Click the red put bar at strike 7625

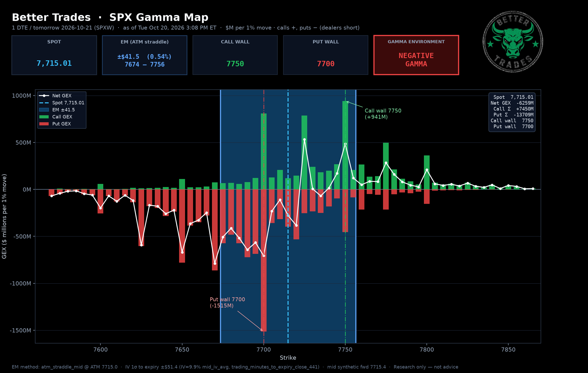[141, 218]
